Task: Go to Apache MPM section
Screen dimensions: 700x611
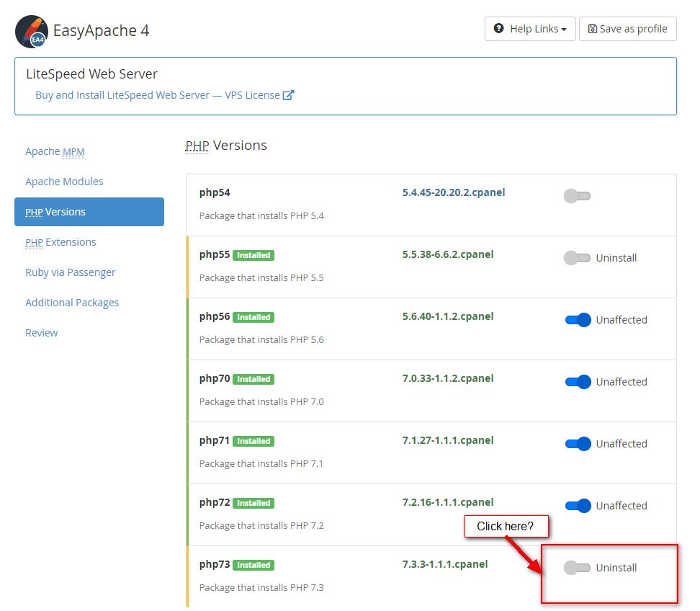Action: click(x=55, y=151)
